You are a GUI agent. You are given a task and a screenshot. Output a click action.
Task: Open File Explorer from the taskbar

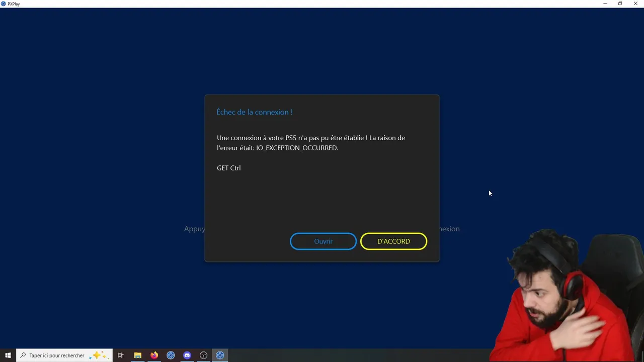pyautogui.click(x=137, y=355)
